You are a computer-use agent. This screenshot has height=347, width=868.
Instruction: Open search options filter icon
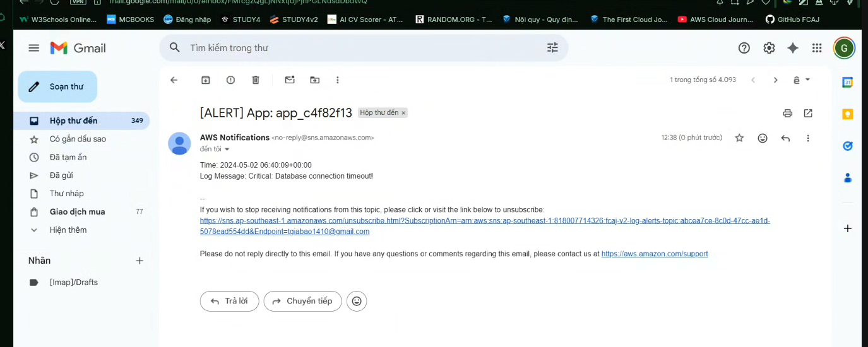[552, 47]
